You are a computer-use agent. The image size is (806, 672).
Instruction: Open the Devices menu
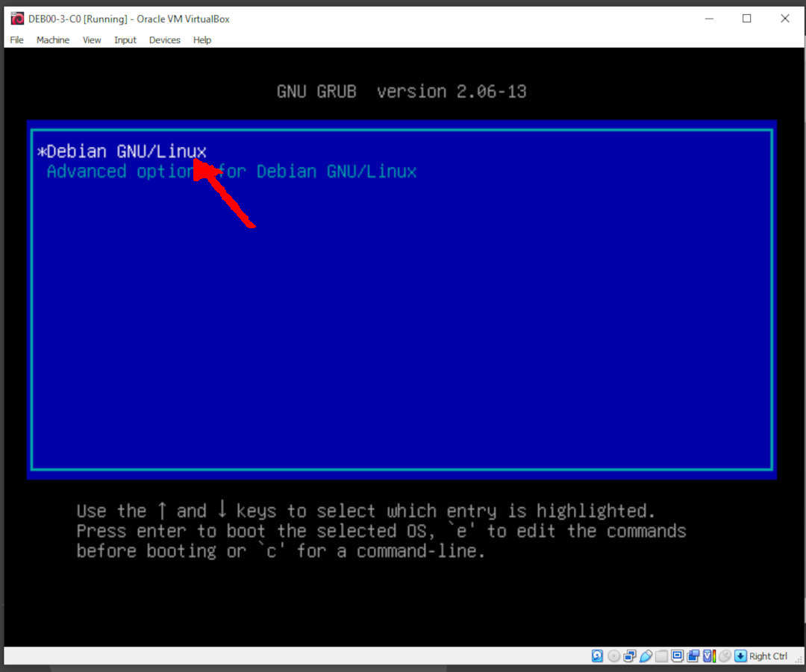(164, 40)
